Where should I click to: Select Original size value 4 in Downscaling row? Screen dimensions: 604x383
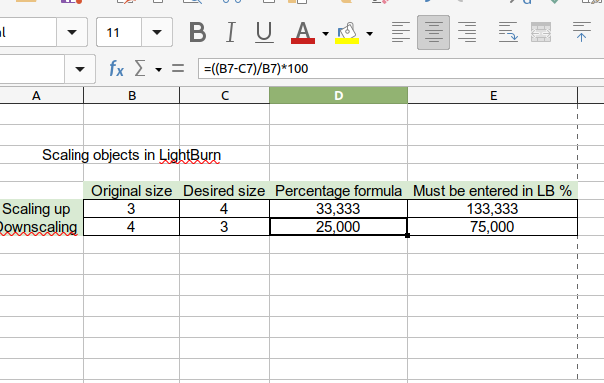(x=131, y=227)
